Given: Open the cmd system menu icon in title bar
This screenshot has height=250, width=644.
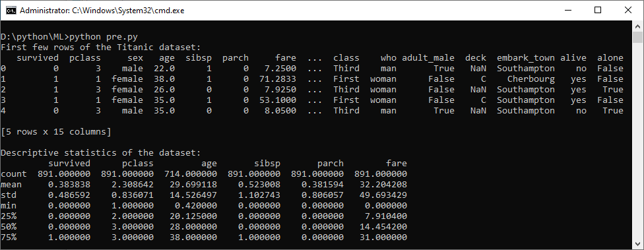Looking at the screenshot, I should [11, 11].
